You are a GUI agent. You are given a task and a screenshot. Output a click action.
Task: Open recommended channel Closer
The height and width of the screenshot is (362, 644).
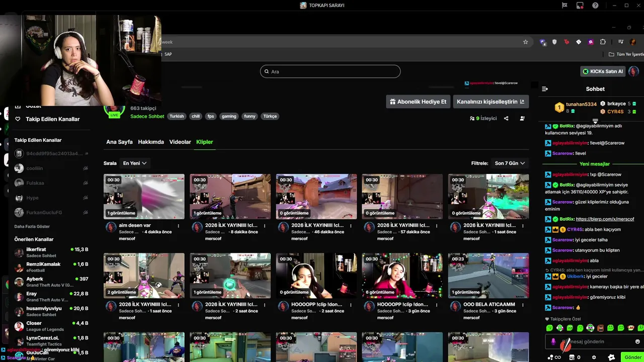[x=51, y=326]
